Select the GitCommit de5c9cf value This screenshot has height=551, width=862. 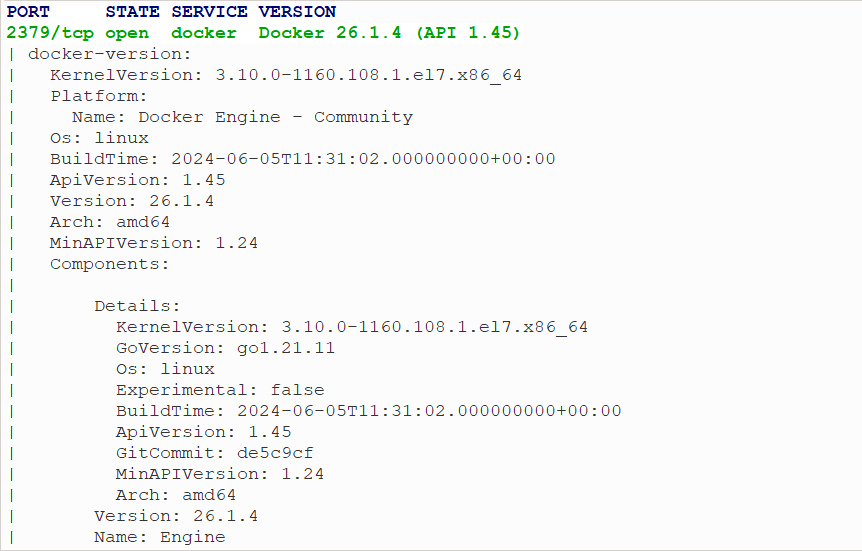pyautogui.click(x=275, y=453)
